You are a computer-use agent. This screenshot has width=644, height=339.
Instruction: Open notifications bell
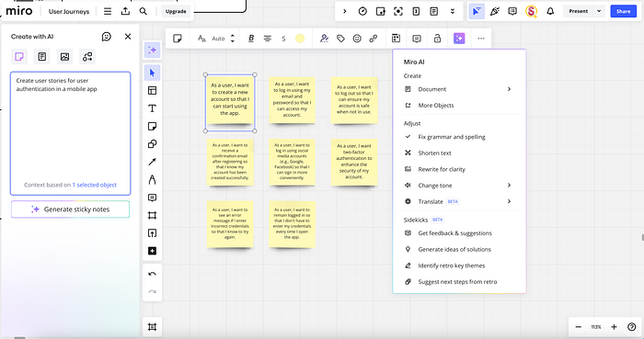pos(550,11)
